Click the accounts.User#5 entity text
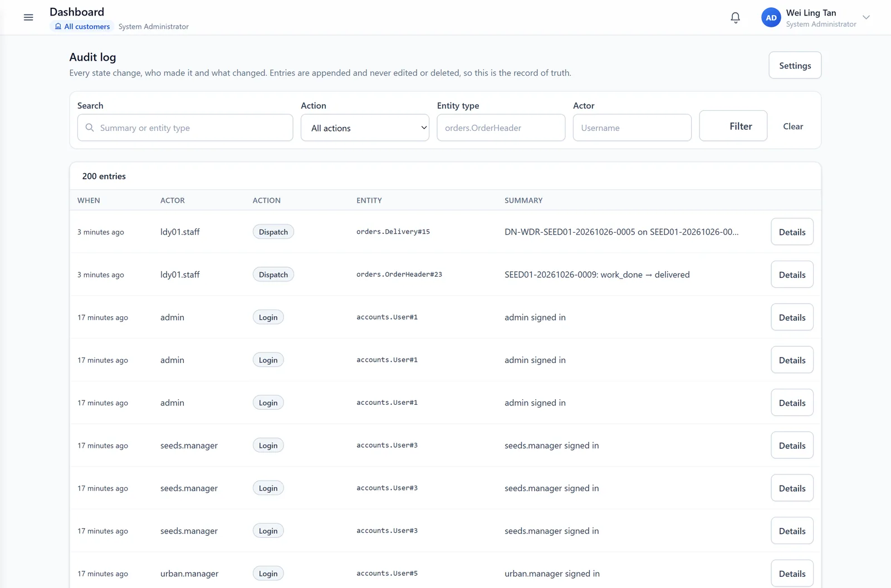Image resolution: width=891 pixels, height=588 pixels. point(387,574)
